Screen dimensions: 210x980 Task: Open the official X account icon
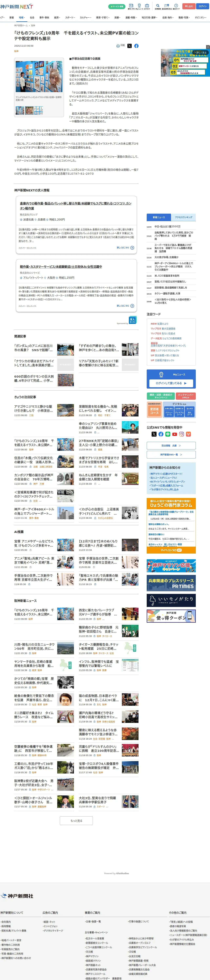(x=154, y=434)
